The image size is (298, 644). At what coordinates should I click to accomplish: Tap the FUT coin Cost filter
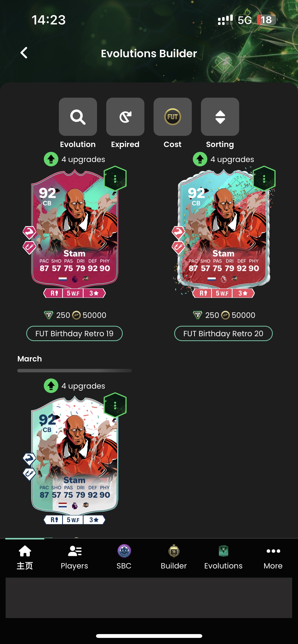click(x=172, y=117)
